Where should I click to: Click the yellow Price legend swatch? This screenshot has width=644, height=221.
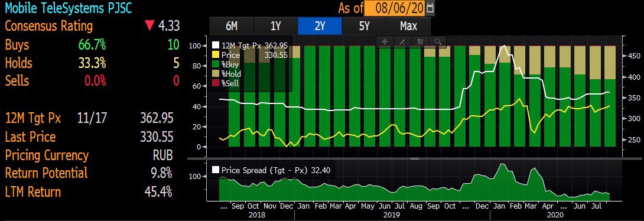[215, 55]
